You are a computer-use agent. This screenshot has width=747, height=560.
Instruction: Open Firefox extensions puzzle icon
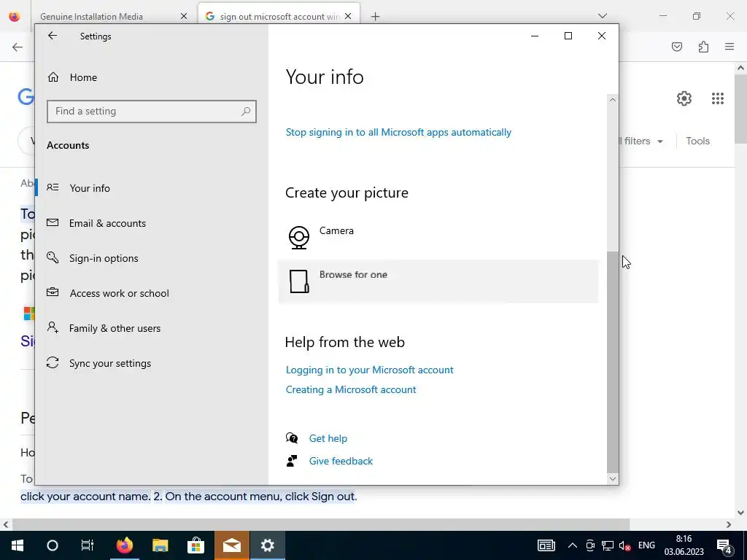703,47
